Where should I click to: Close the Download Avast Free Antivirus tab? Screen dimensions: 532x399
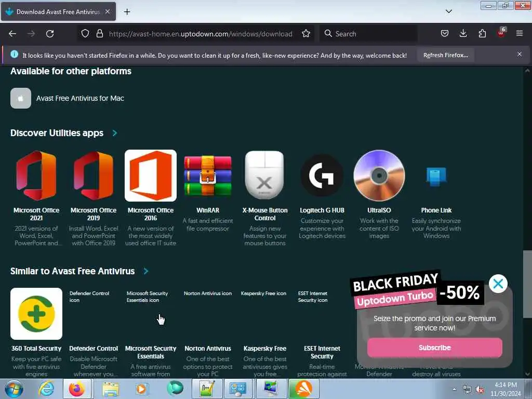[107, 11]
